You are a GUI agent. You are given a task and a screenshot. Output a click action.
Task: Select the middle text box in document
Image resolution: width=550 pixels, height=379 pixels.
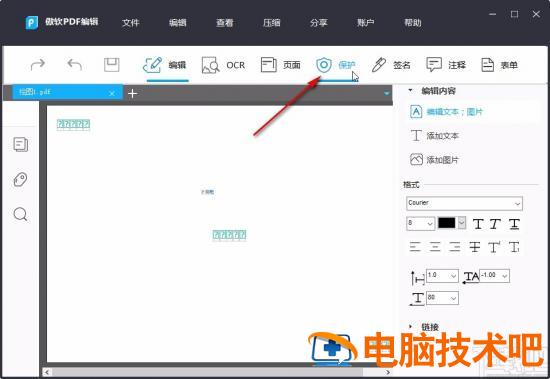tap(229, 234)
